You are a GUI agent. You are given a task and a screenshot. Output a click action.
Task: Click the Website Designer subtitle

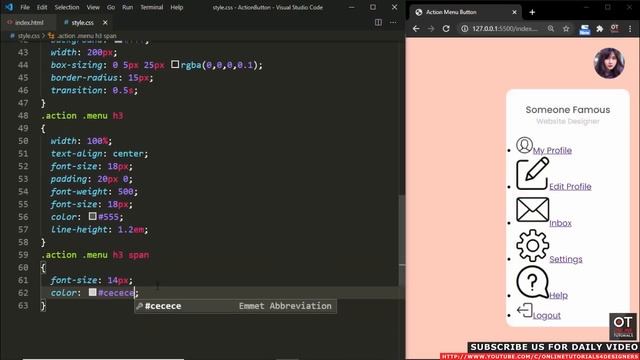tap(568, 121)
